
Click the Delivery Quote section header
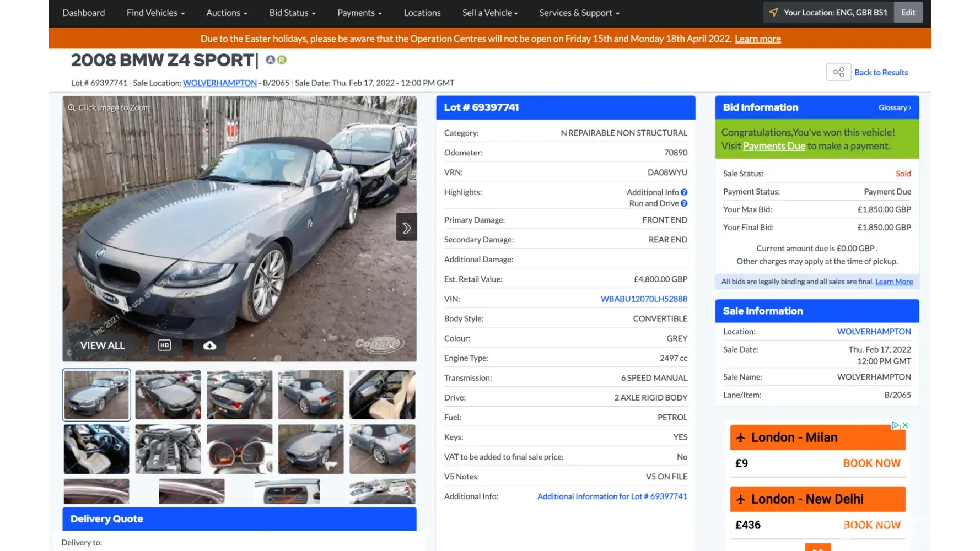point(239,519)
